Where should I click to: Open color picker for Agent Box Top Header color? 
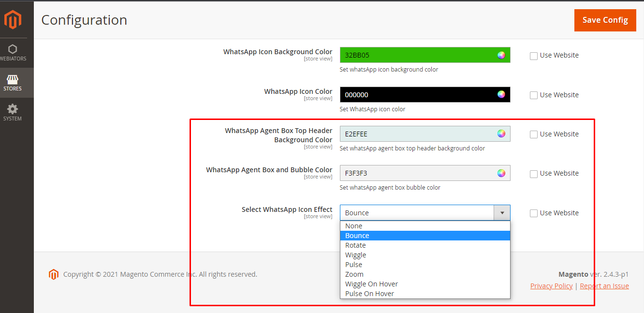pyautogui.click(x=501, y=134)
